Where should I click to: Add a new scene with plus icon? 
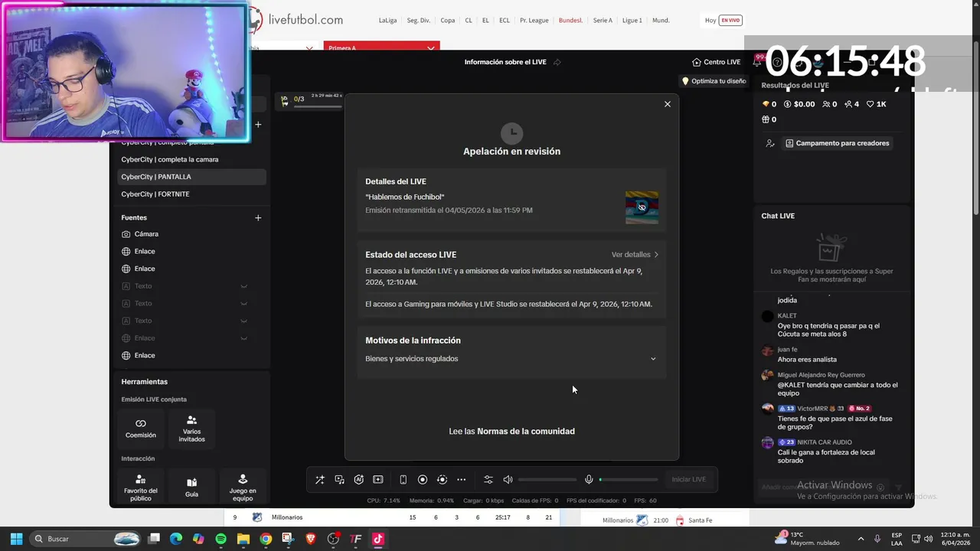point(258,124)
